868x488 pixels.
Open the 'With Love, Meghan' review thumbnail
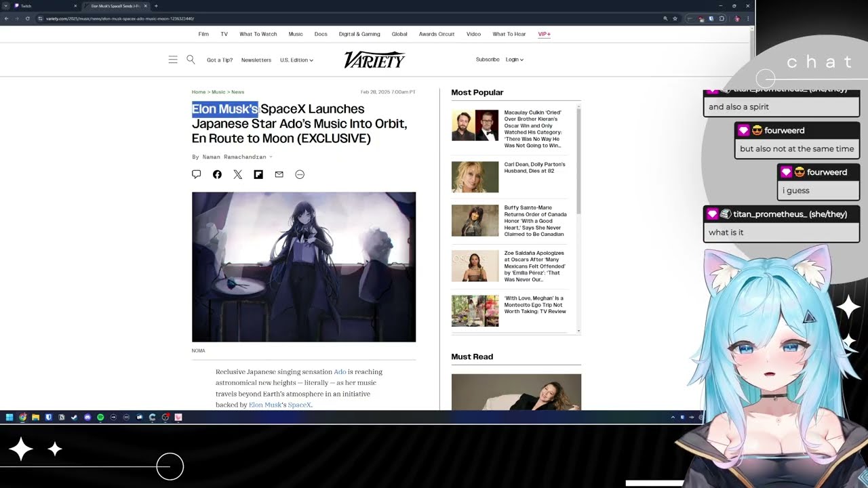(475, 311)
